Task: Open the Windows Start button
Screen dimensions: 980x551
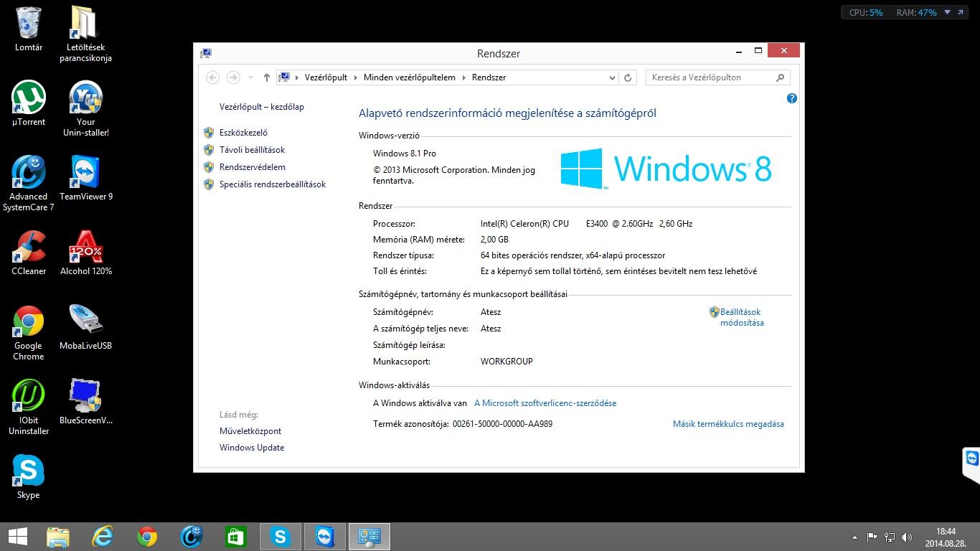Action: click(18, 537)
